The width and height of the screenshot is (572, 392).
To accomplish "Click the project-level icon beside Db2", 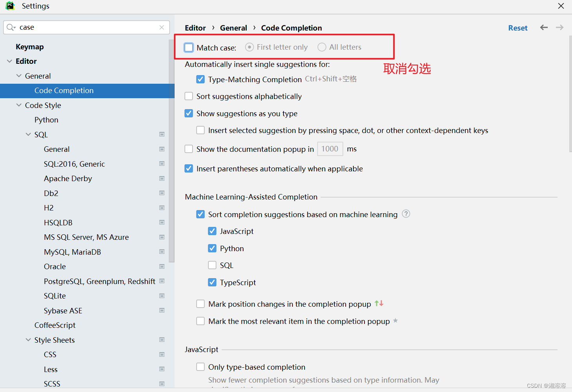I will point(162,193).
